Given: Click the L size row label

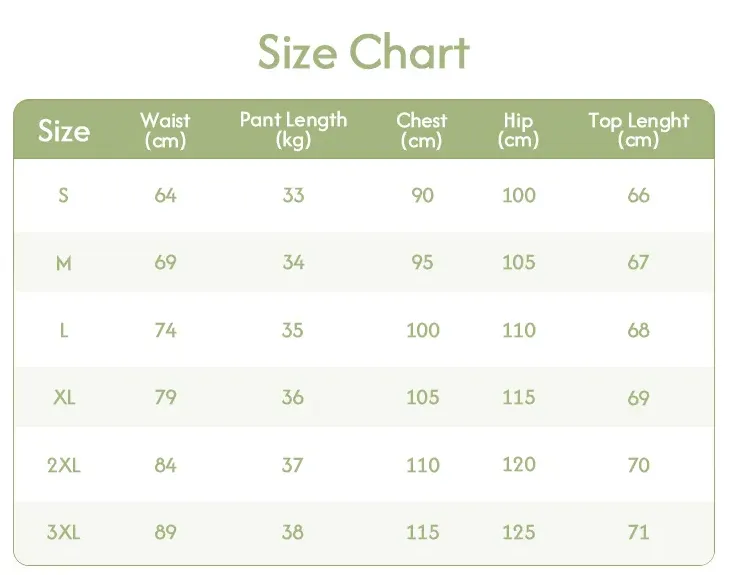Looking at the screenshot, I should tap(64, 330).
